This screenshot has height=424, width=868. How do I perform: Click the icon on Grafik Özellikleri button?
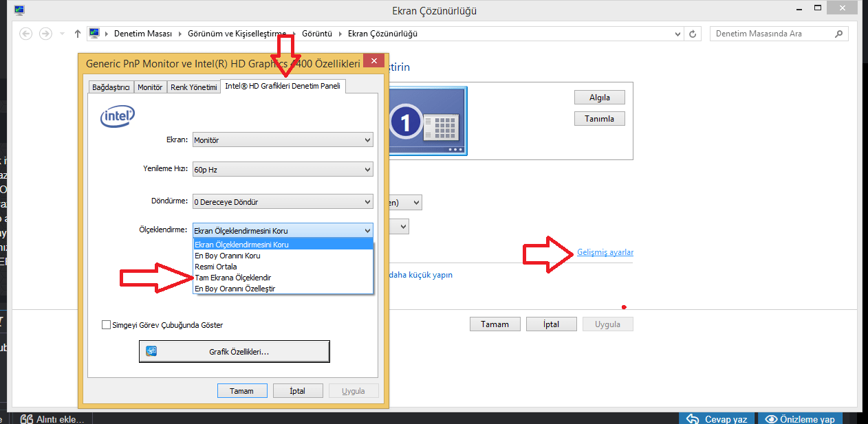click(152, 351)
